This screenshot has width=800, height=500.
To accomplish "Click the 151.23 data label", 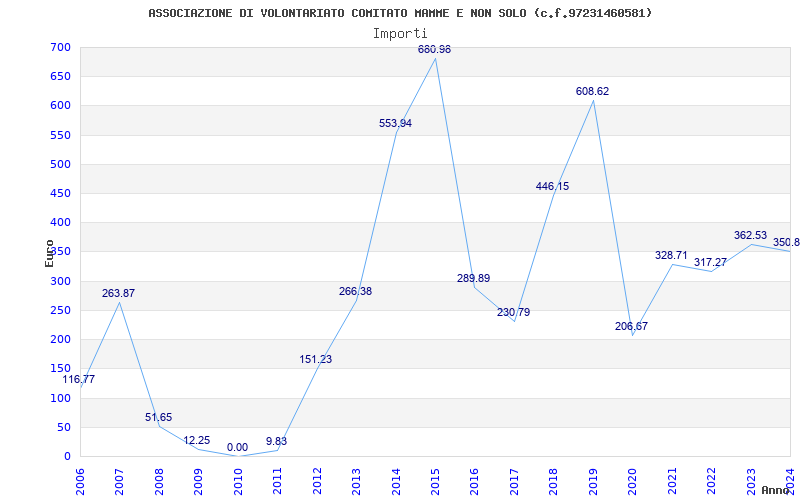I will 316,359.
